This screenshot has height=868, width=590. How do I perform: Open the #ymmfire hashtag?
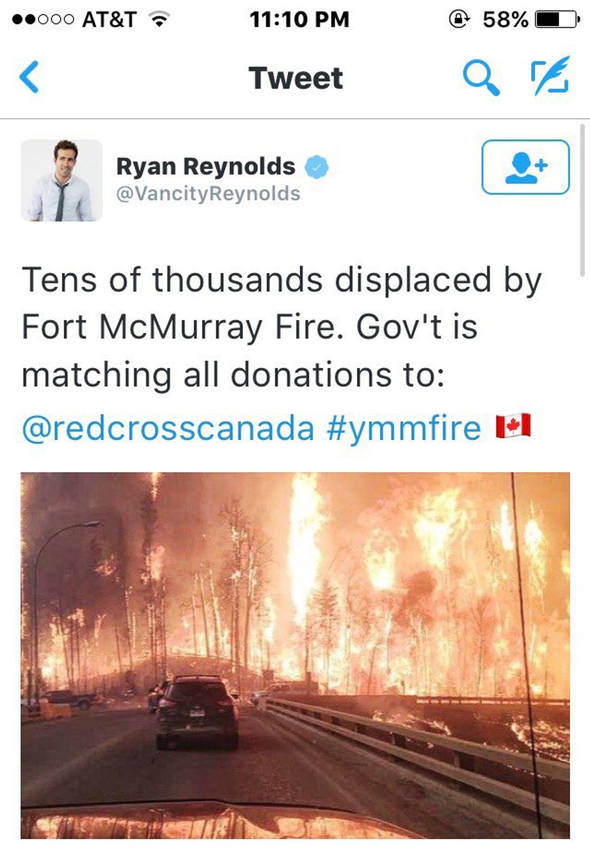point(404,428)
